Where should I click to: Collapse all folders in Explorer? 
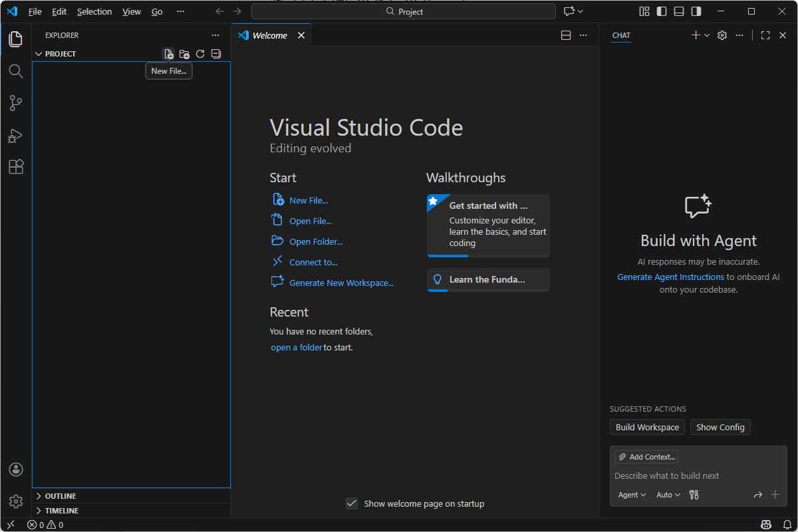[x=216, y=54]
